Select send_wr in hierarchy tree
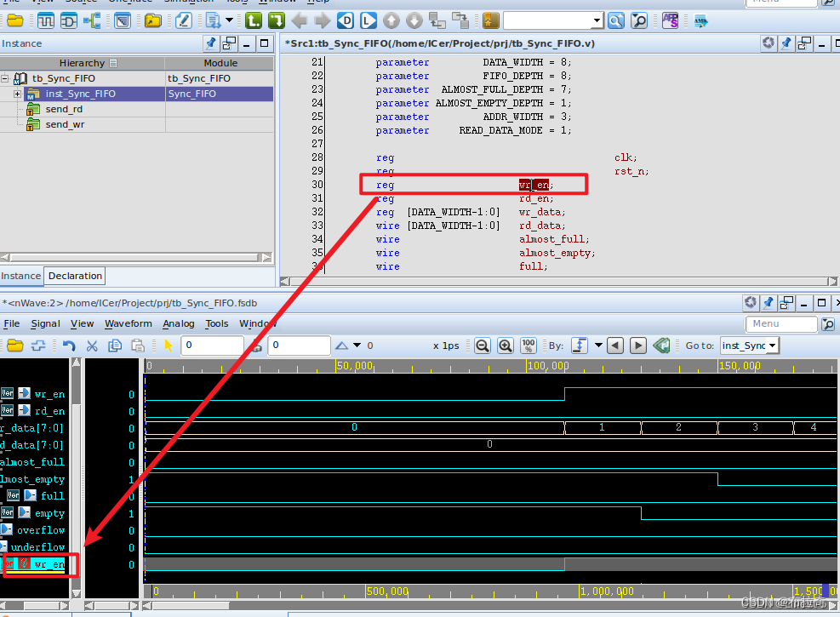This screenshot has height=617, width=840. [65, 125]
